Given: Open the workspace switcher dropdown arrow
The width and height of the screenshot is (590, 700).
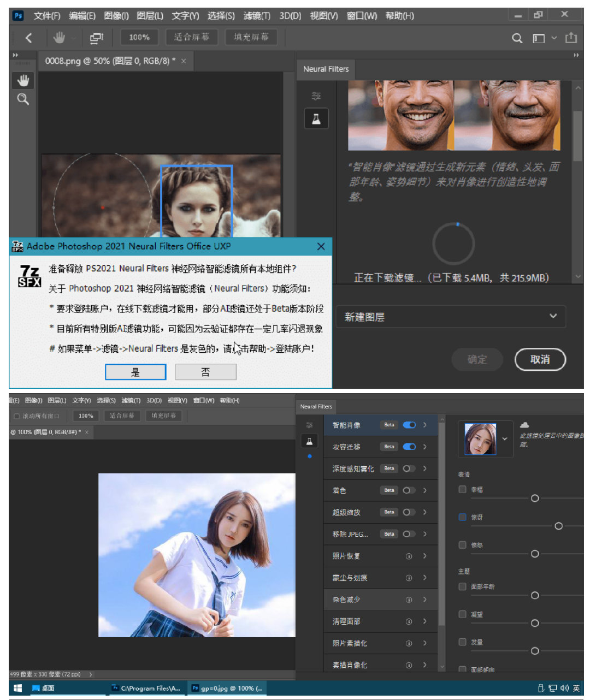Looking at the screenshot, I should pyautogui.click(x=554, y=38).
